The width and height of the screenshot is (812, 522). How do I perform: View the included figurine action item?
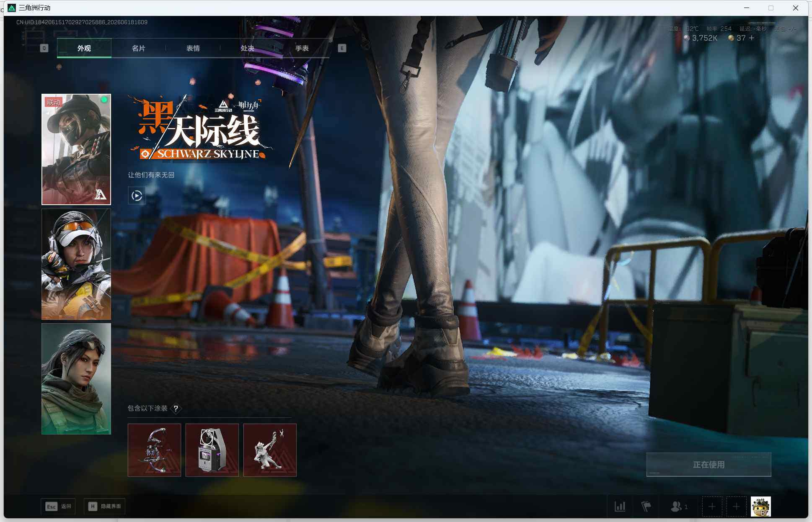tap(270, 450)
